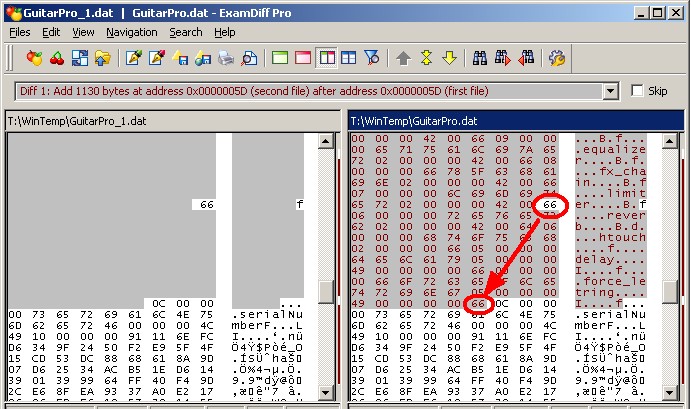Open the Help menu
The height and width of the screenshot is (409, 691).
pyautogui.click(x=225, y=32)
